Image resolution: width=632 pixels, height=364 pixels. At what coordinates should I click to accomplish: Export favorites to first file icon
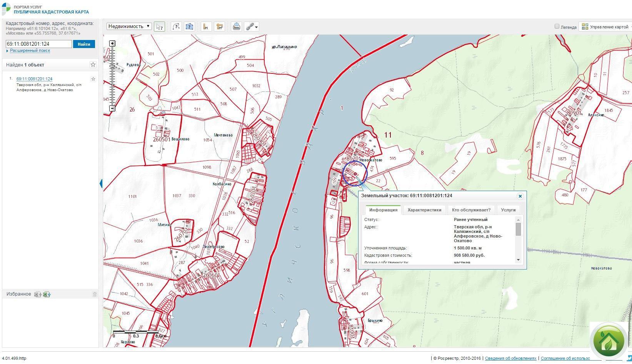tap(38, 294)
